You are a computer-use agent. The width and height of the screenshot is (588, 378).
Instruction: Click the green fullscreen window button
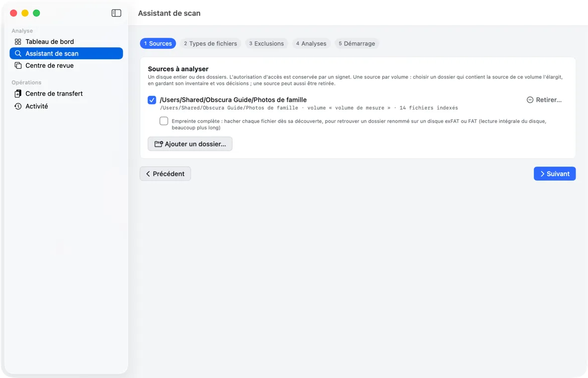[x=36, y=13]
